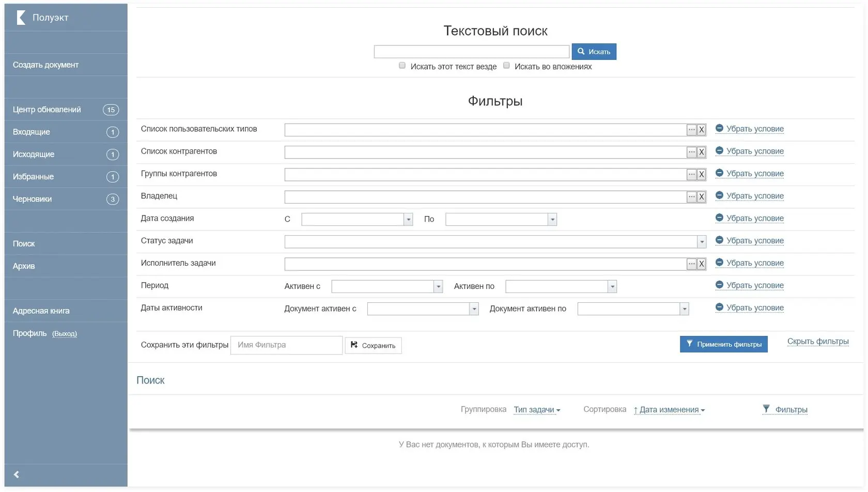Click Входящие counter badge
Screen dimensions: 868x492
tap(113, 132)
